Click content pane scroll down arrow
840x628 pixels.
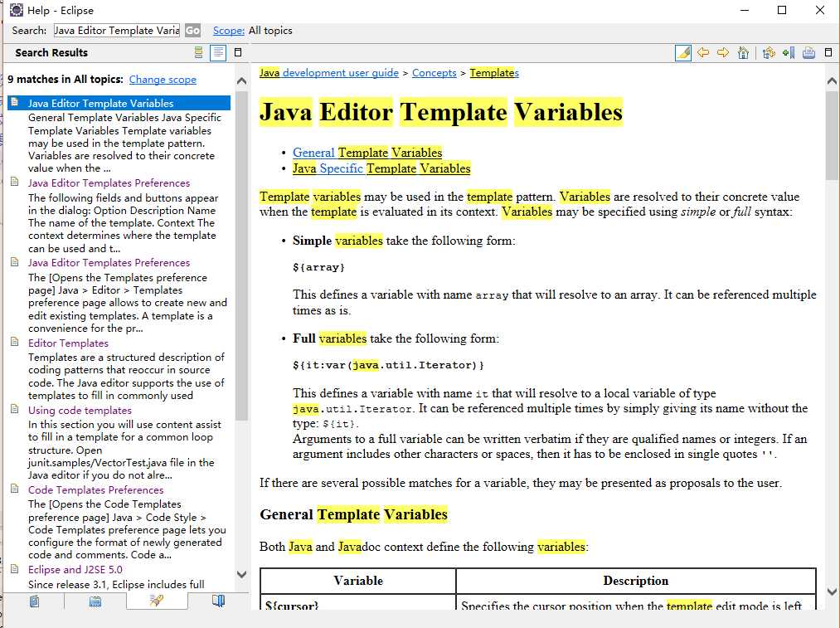pos(832,591)
